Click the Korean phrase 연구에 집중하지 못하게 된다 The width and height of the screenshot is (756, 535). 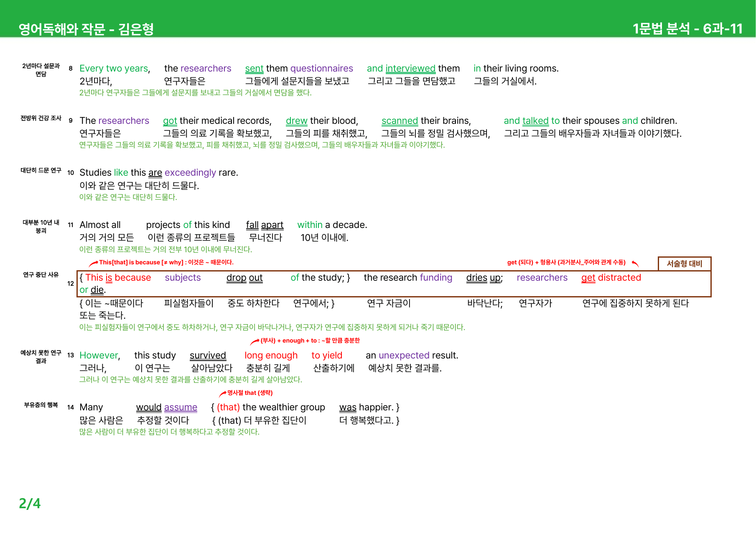635,303
